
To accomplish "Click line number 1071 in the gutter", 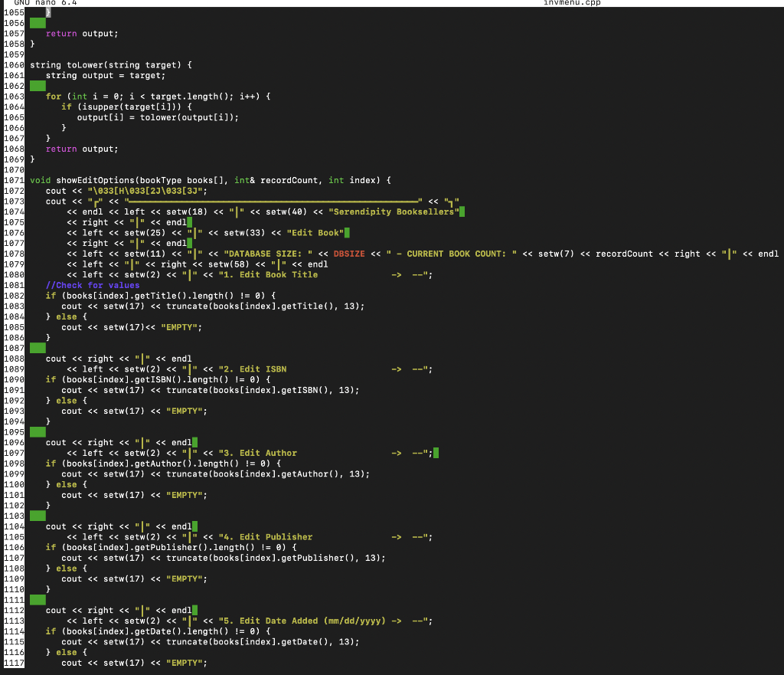I will (12, 180).
